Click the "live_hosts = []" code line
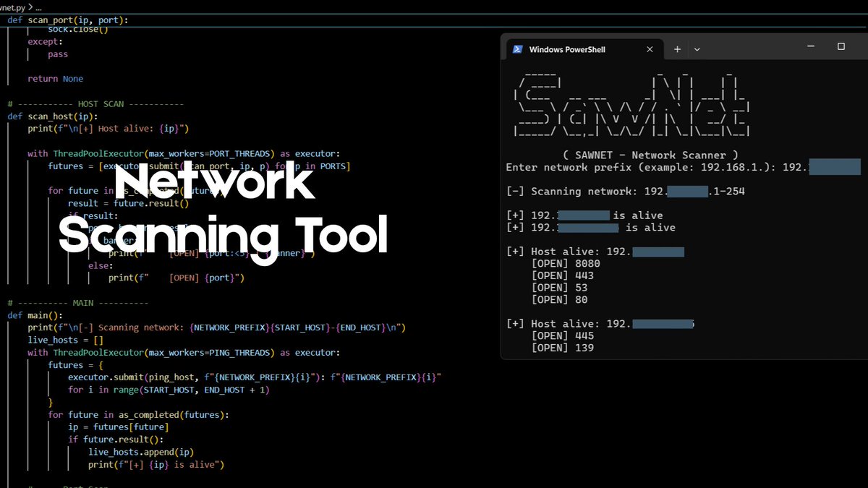The width and height of the screenshot is (868, 488). 66,340
